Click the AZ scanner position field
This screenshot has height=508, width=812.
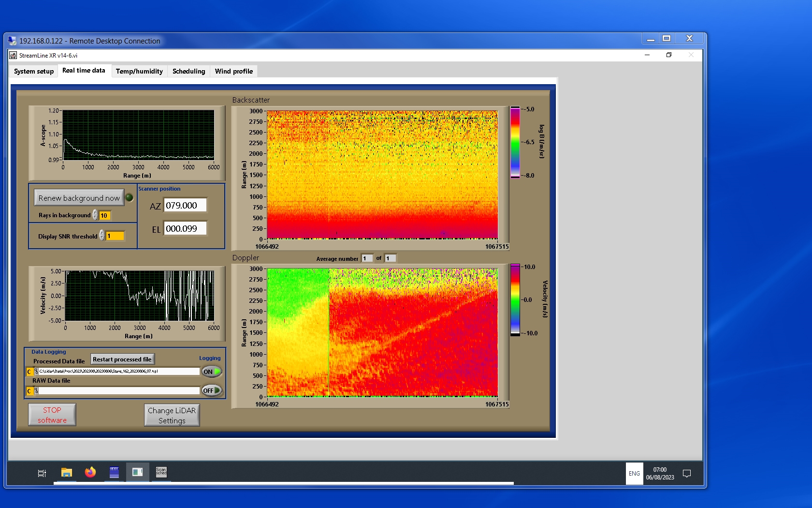(185, 205)
